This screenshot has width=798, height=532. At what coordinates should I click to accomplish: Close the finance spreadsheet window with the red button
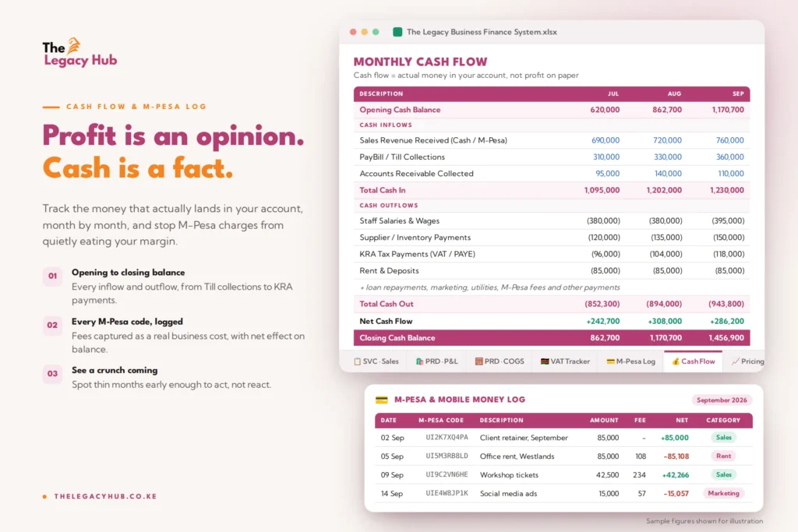(x=353, y=32)
